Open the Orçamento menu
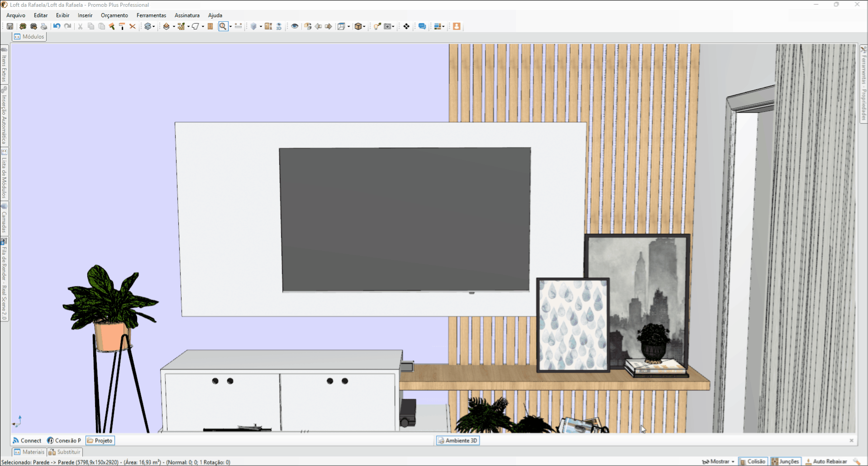This screenshot has width=868, height=466. tap(114, 15)
